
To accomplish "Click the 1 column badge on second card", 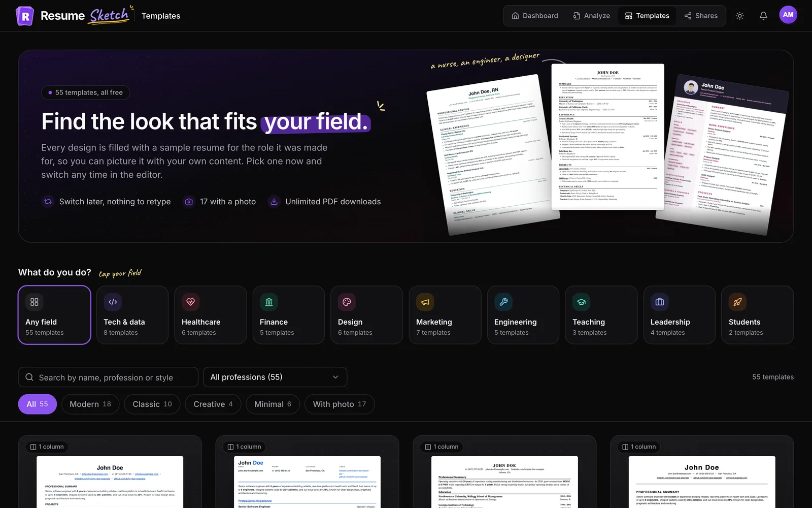I will [x=244, y=447].
